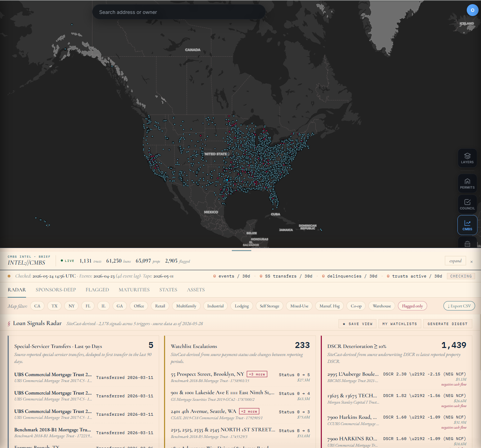
Task: Click GENERATE DIGEST button
Action: click(448, 324)
